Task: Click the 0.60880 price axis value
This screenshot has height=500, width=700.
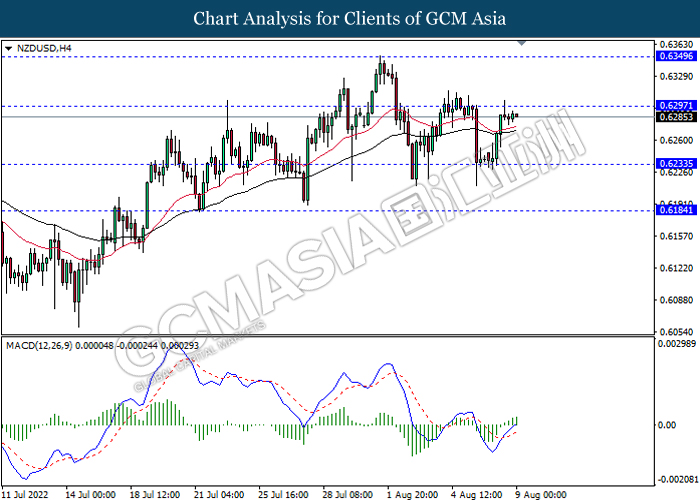Action: pos(677,300)
